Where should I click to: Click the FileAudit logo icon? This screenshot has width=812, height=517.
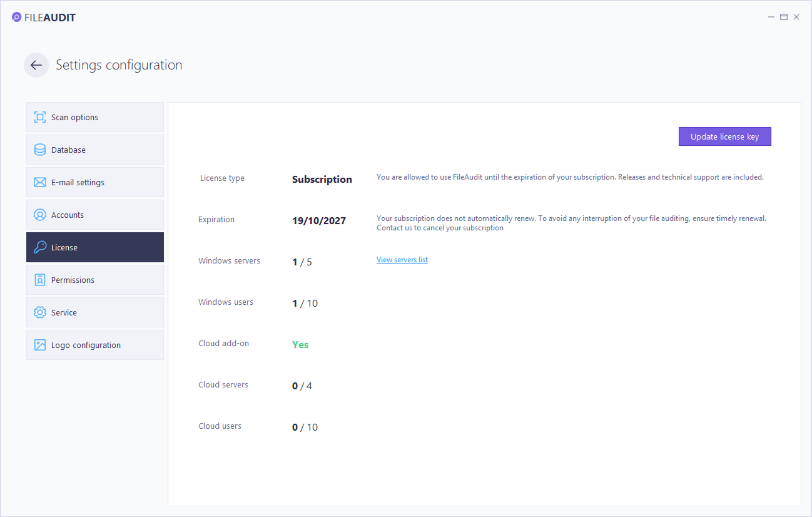coord(16,18)
